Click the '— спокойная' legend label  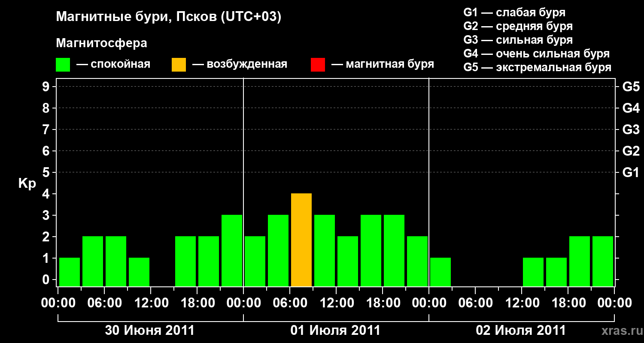point(113,64)
